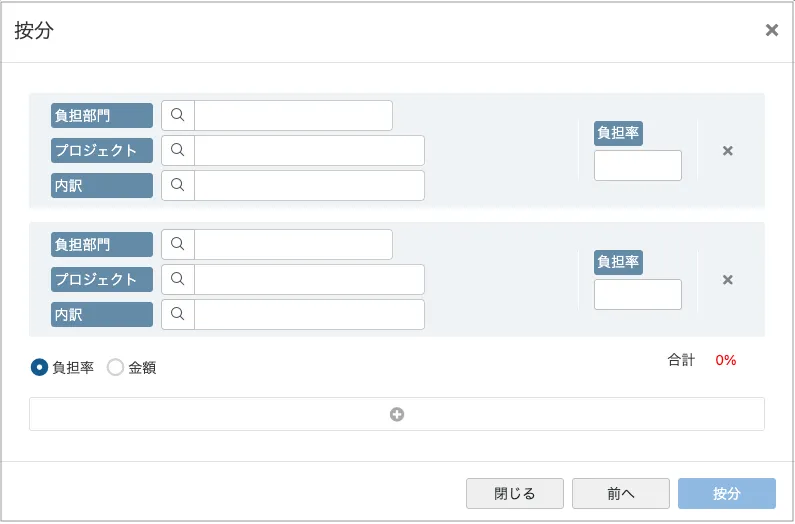This screenshot has width=795, height=524.
Task: Remove the second allocation row
Action: [x=728, y=280]
